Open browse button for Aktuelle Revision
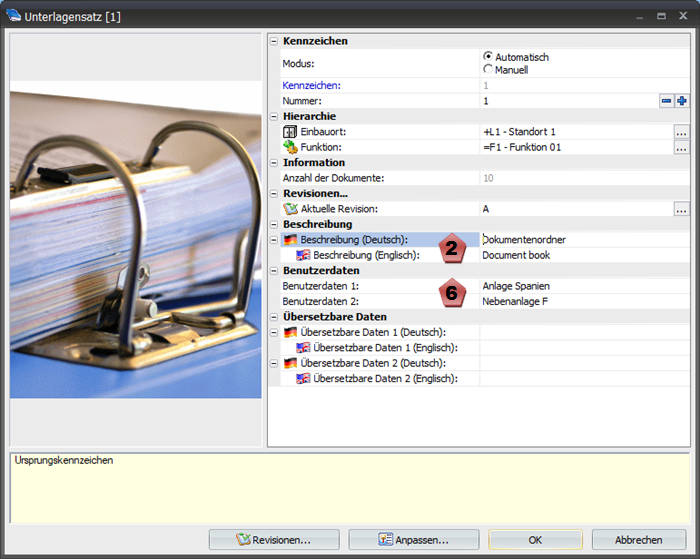 pyautogui.click(x=681, y=209)
